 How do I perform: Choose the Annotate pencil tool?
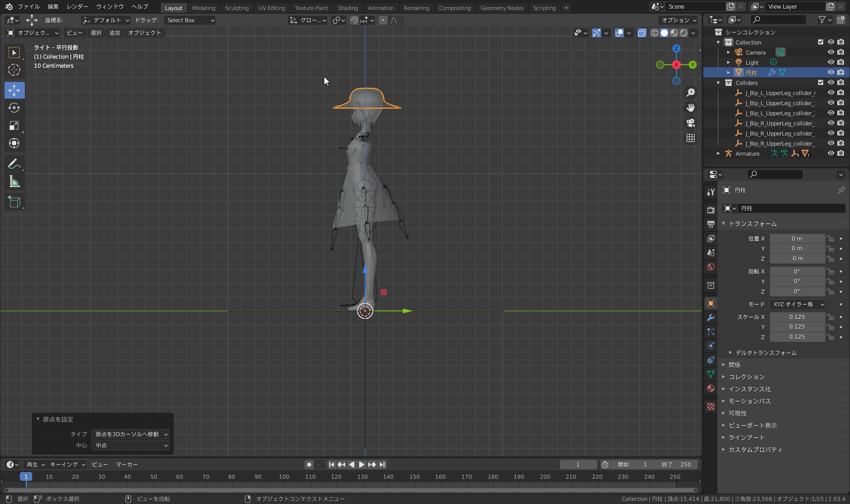14,164
